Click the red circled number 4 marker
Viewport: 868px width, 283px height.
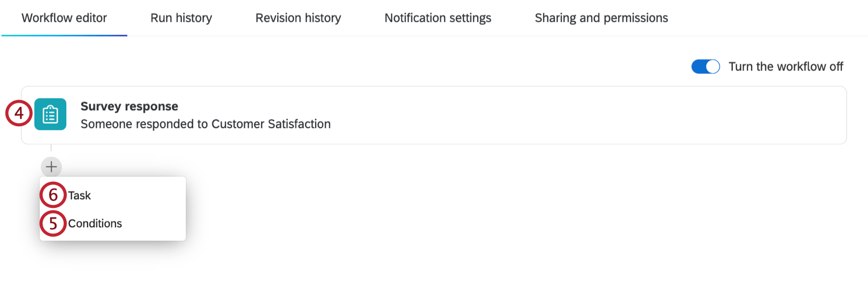point(19,113)
